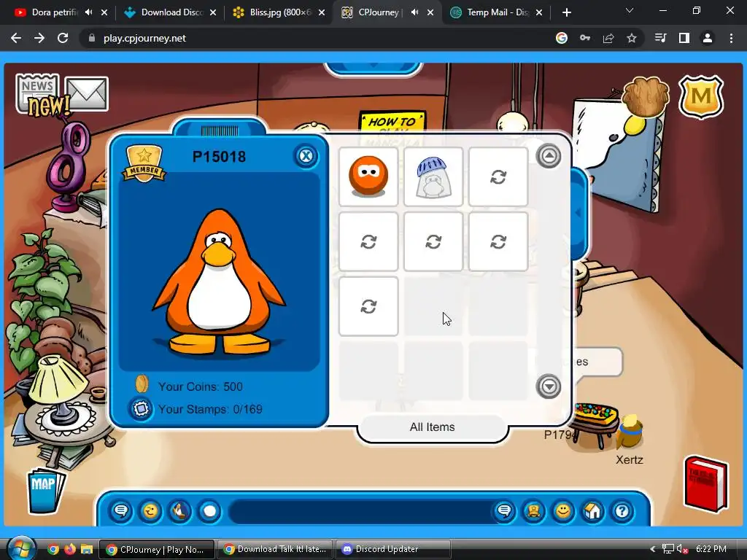This screenshot has height=560, width=747.
Task: Click the Google icon in the address bar
Action: [x=562, y=38]
